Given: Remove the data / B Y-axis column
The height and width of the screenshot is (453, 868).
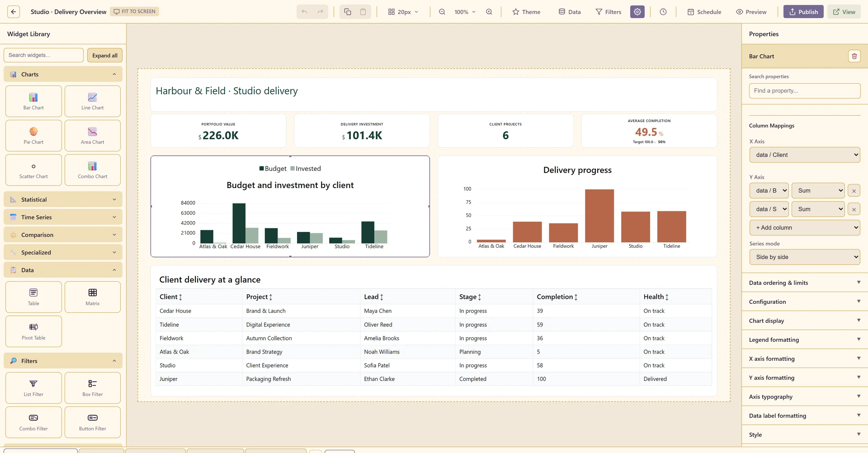Looking at the screenshot, I should pyautogui.click(x=854, y=191).
